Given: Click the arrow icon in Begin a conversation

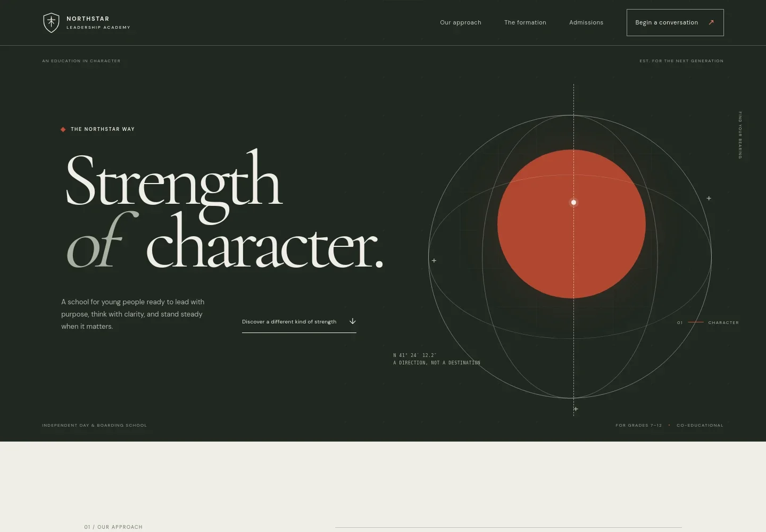Looking at the screenshot, I should pos(711,22).
